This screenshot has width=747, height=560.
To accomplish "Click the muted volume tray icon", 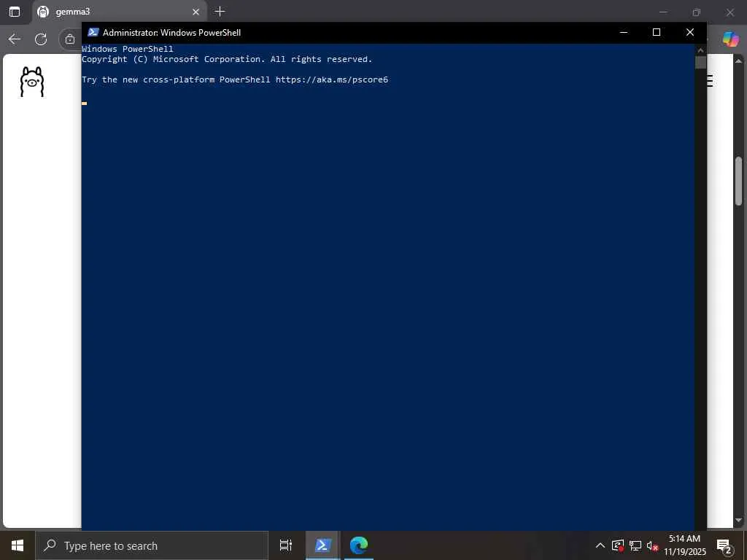I will pos(652,545).
